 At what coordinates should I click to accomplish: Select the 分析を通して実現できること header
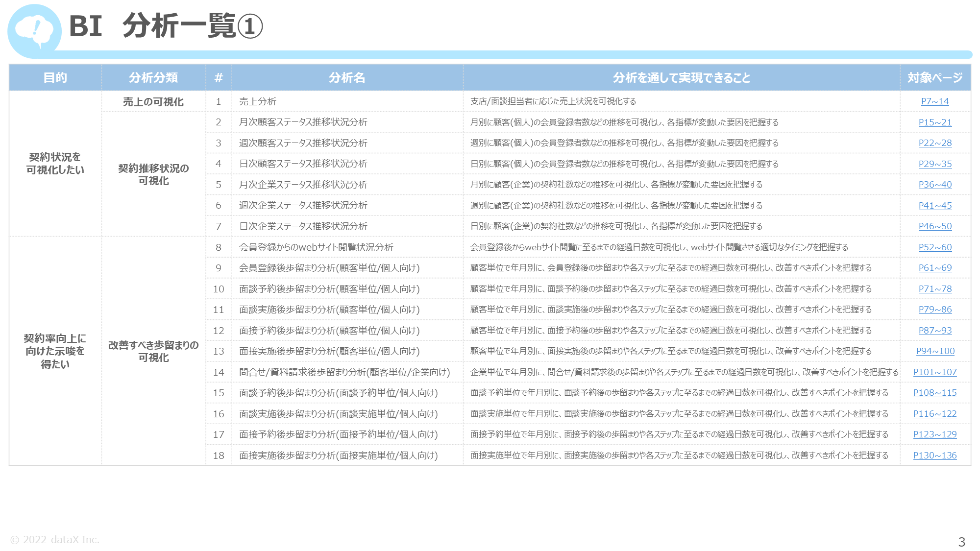tap(681, 77)
